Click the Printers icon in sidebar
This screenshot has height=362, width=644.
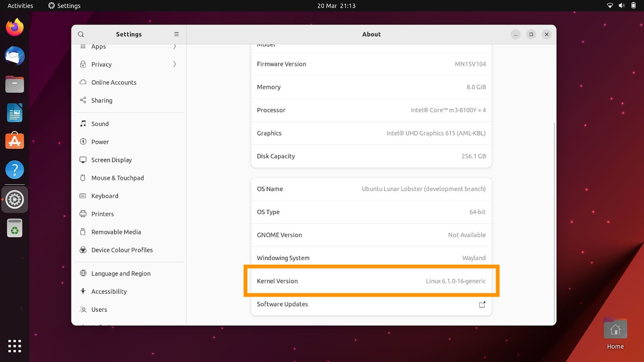click(83, 214)
